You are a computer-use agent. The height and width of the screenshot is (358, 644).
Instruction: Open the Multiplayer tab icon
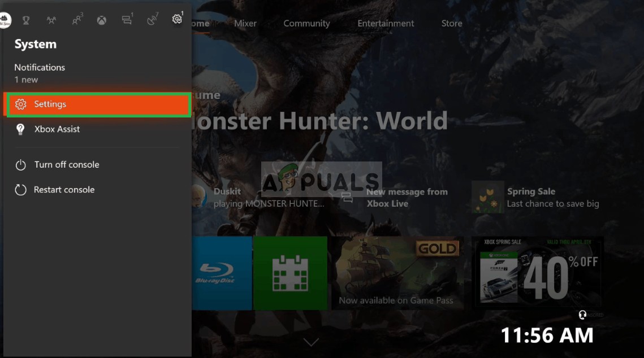pos(51,20)
